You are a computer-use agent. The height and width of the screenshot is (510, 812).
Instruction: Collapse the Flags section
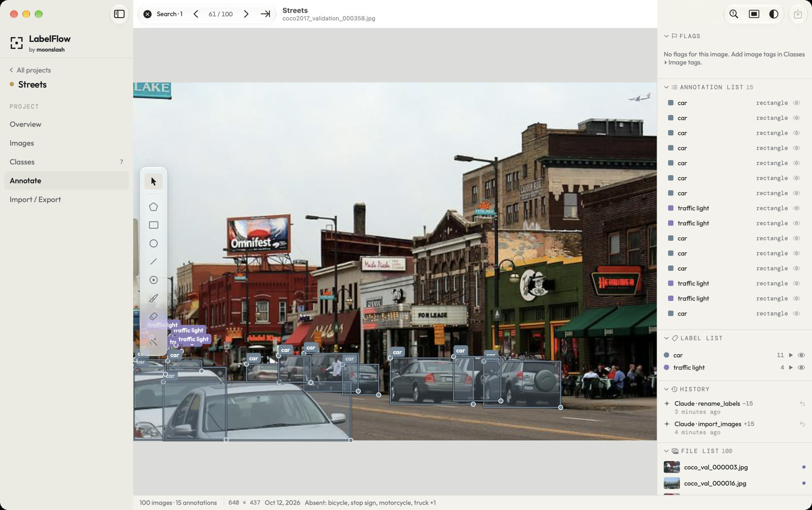pyautogui.click(x=666, y=36)
